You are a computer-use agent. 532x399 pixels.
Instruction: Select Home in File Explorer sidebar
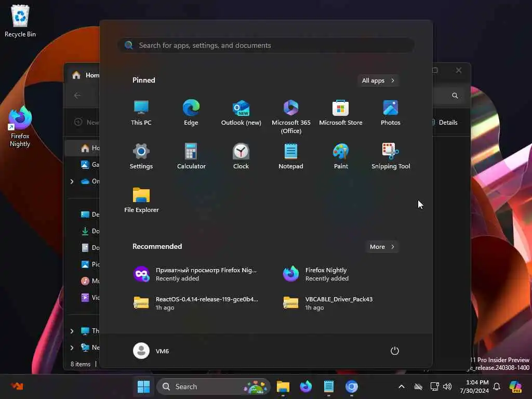(x=90, y=148)
